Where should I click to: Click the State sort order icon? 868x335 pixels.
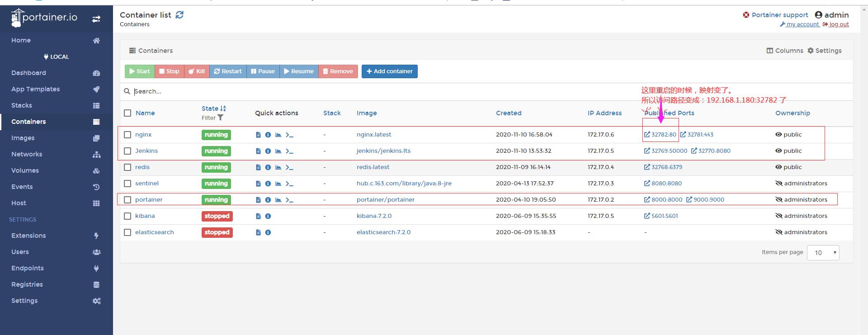pos(223,109)
